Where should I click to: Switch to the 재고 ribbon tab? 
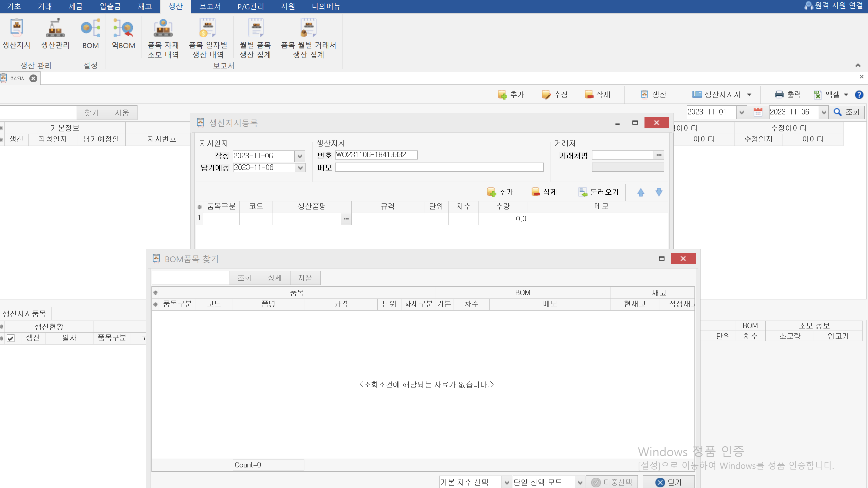point(144,6)
